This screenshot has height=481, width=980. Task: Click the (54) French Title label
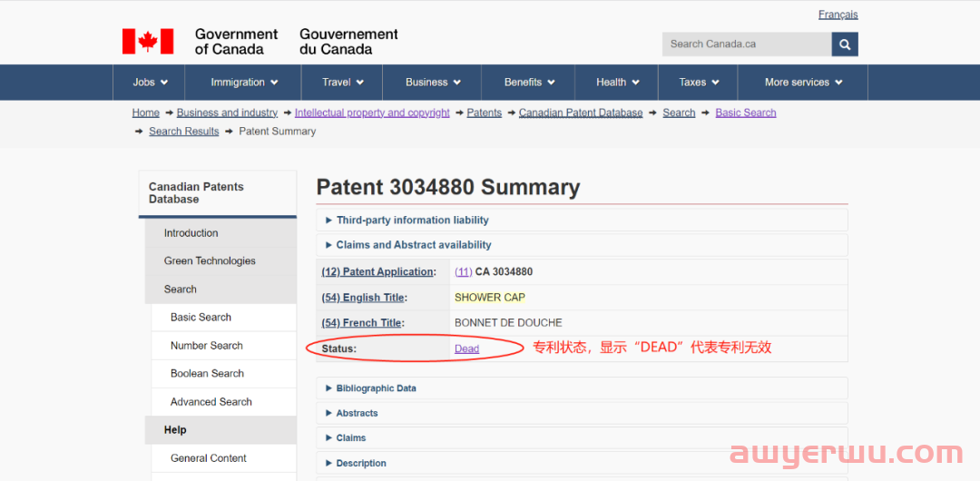point(362,323)
